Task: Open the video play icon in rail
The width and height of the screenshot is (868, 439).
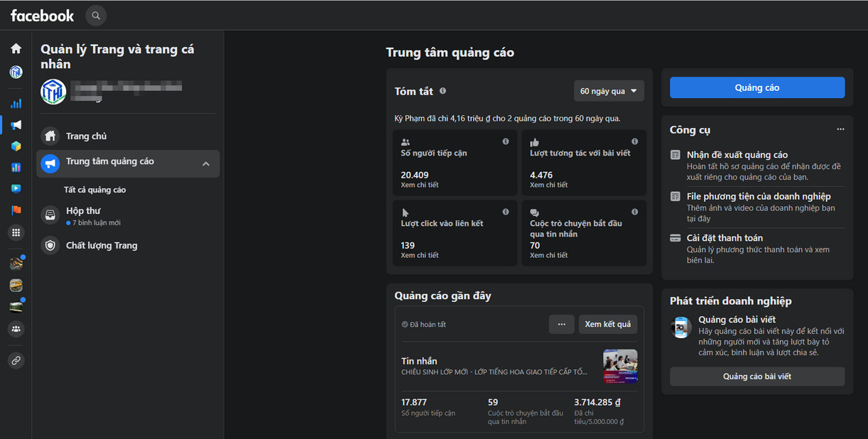Action: pyautogui.click(x=16, y=188)
